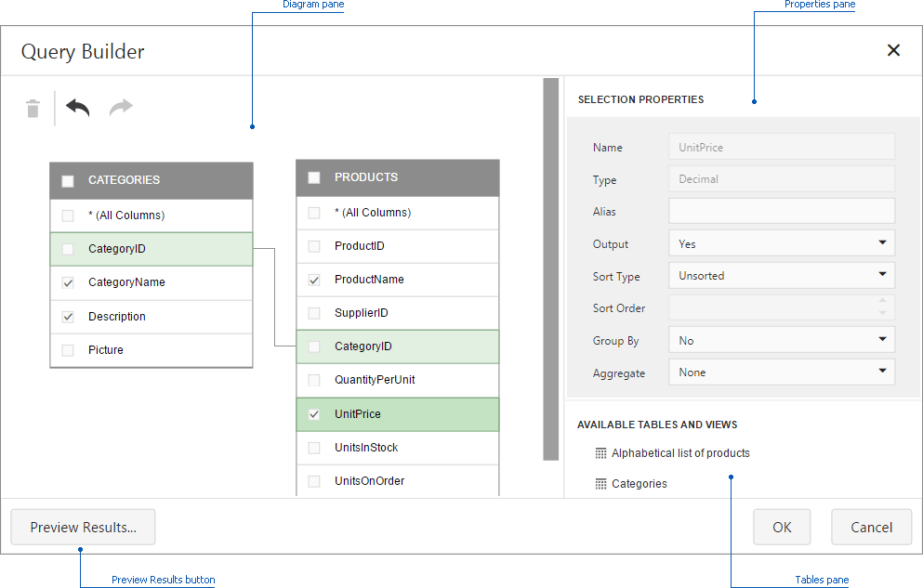Check the CategoryID column in CATEGORIES table
The height and width of the screenshot is (588, 923).
(x=67, y=249)
